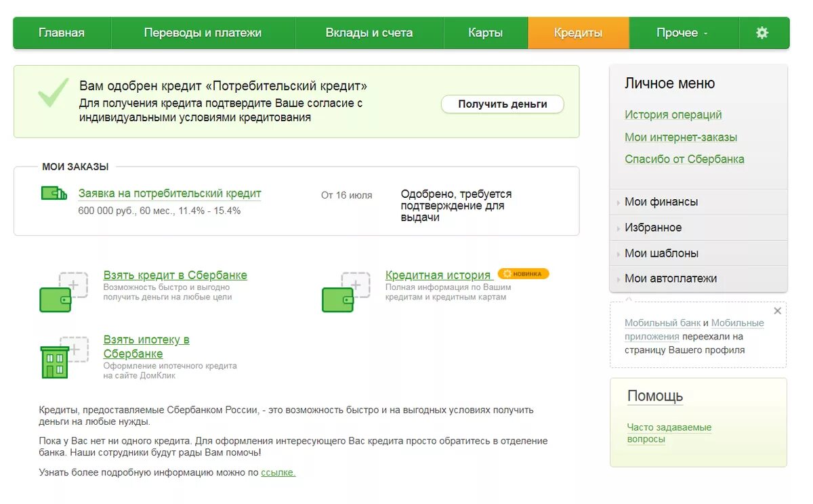Switch to Переводы и платежи tab
The width and height of the screenshot is (813, 504).
tap(203, 33)
